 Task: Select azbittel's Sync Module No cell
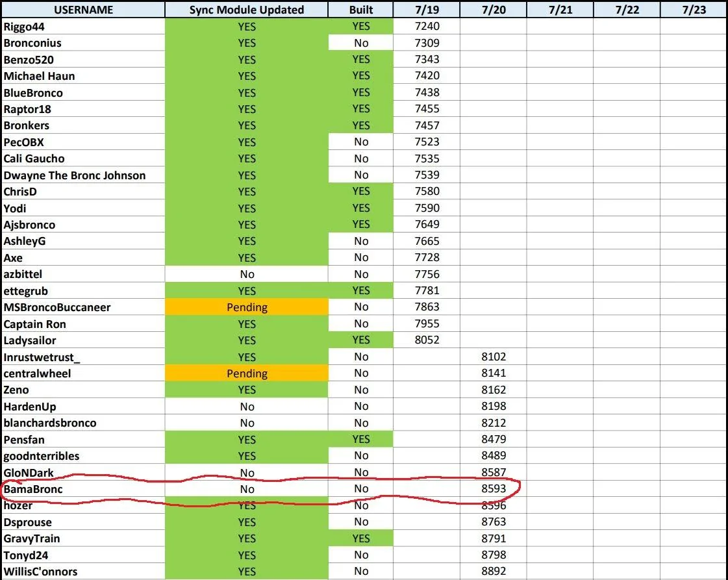[x=247, y=274]
